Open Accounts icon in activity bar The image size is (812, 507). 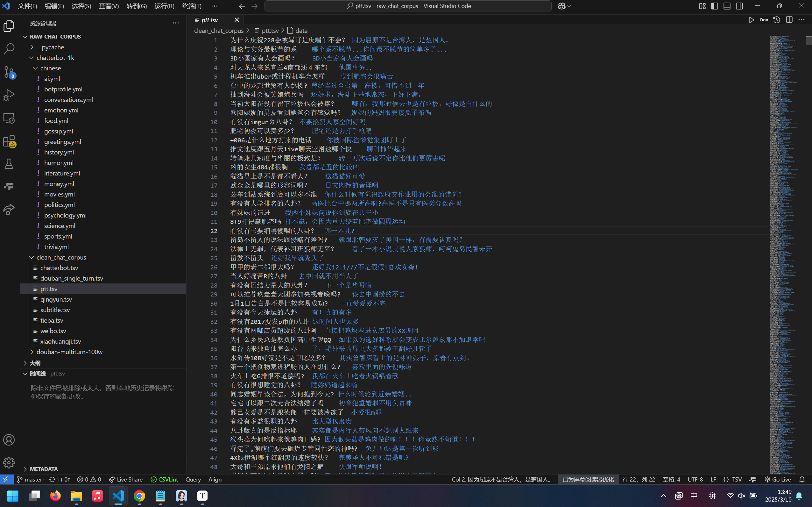9,439
